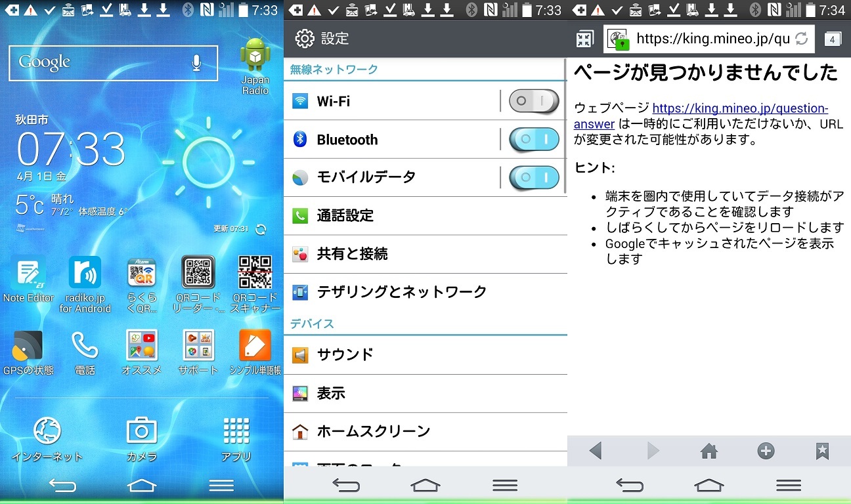This screenshot has width=851, height=504.
Task: Tap home button on settings screen
Action: coord(425,486)
